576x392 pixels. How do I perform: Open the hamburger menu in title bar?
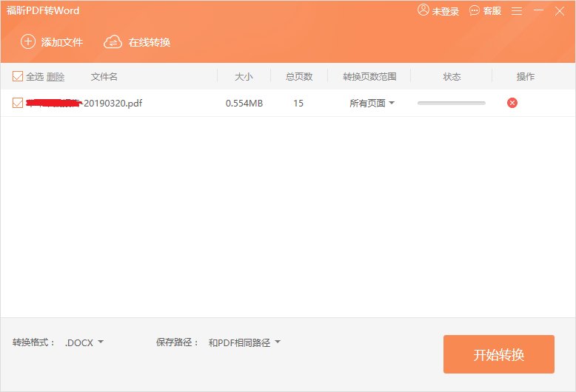tap(517, 11)
